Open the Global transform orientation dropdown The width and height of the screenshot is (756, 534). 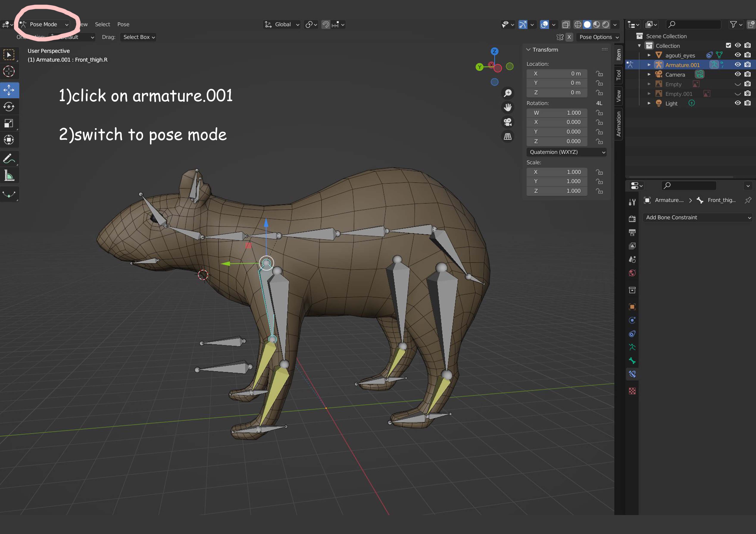pos(282,24)
